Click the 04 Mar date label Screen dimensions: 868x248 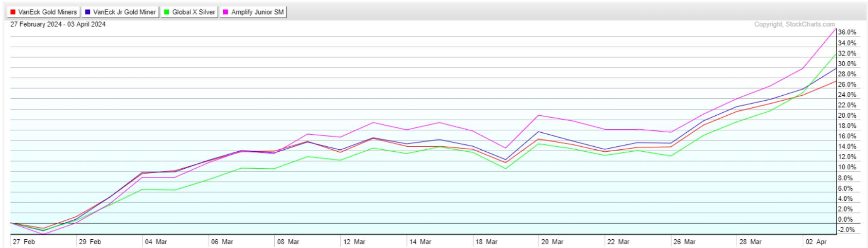pos(156,242)
